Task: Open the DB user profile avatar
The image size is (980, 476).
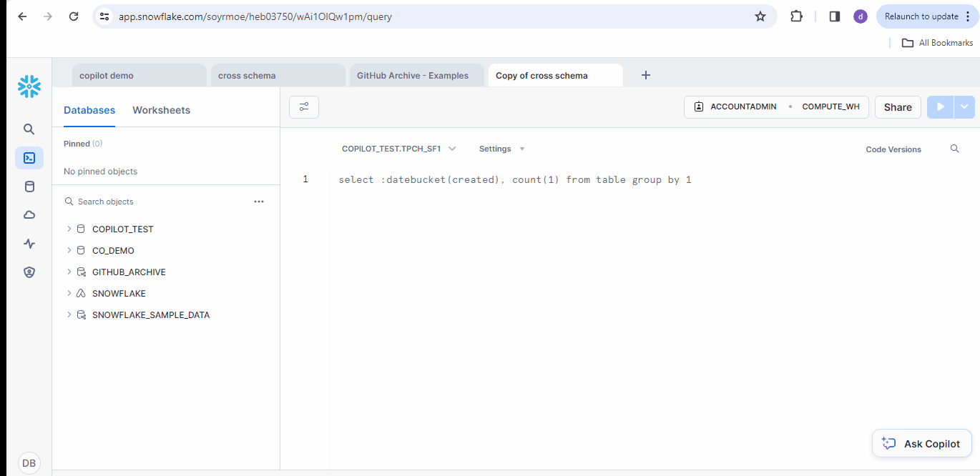Action: 29,463
